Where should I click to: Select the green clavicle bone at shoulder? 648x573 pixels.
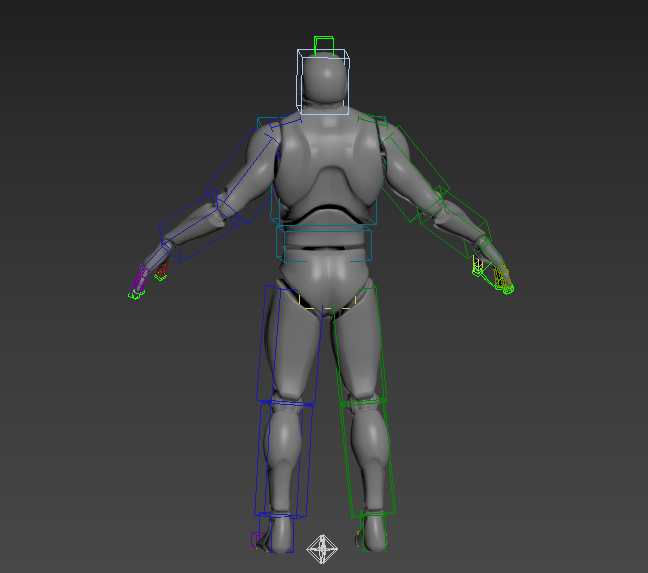[x=372, y=120]
